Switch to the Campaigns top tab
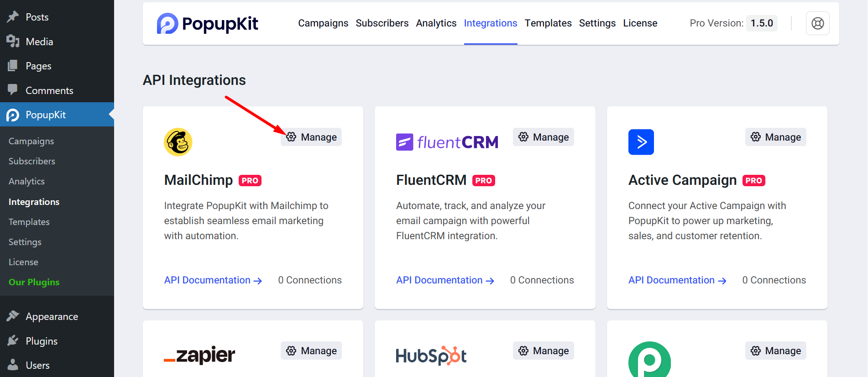Image resolution: width=868 pixels, height=377 pixels. pyautogui.click(x=323, y=23)
